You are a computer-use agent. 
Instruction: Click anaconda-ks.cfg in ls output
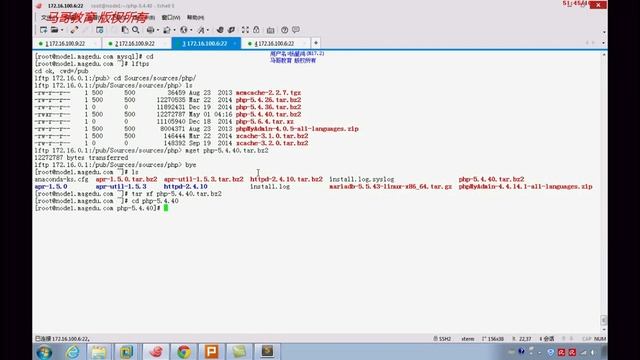pos(61,179)
